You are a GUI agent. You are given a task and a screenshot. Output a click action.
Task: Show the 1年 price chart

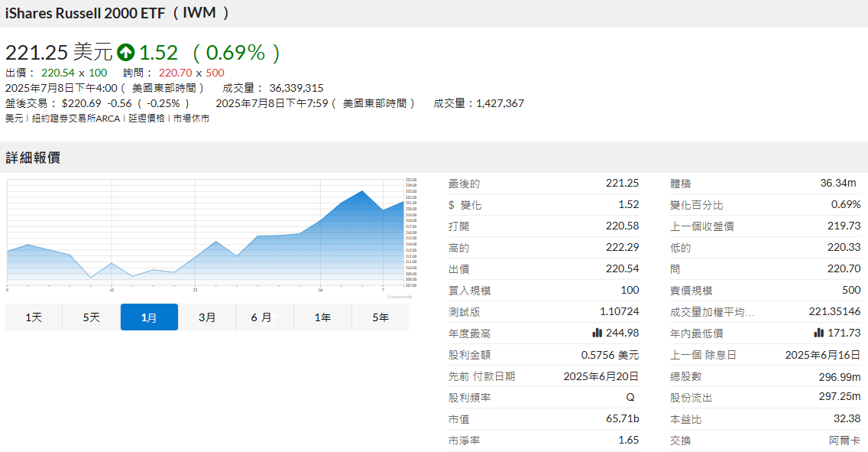pos(322,317)
